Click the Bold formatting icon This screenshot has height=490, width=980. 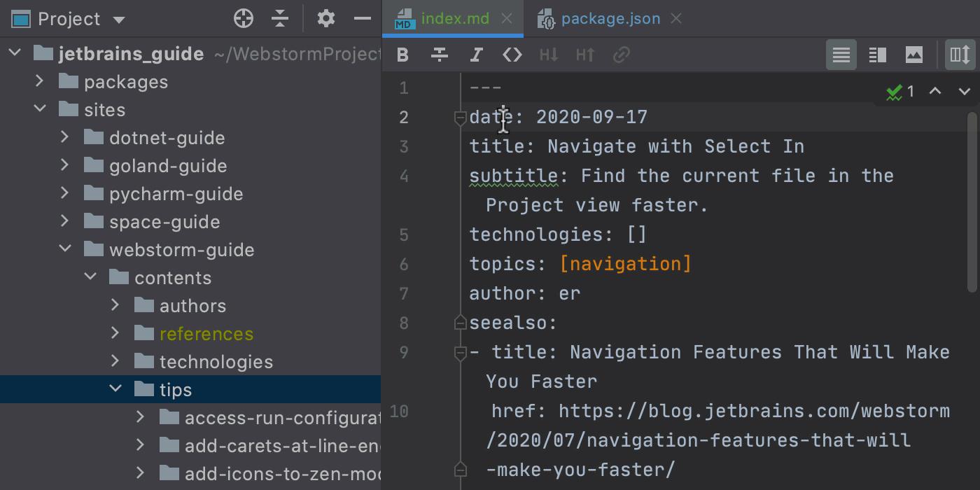tap(402, 55)
